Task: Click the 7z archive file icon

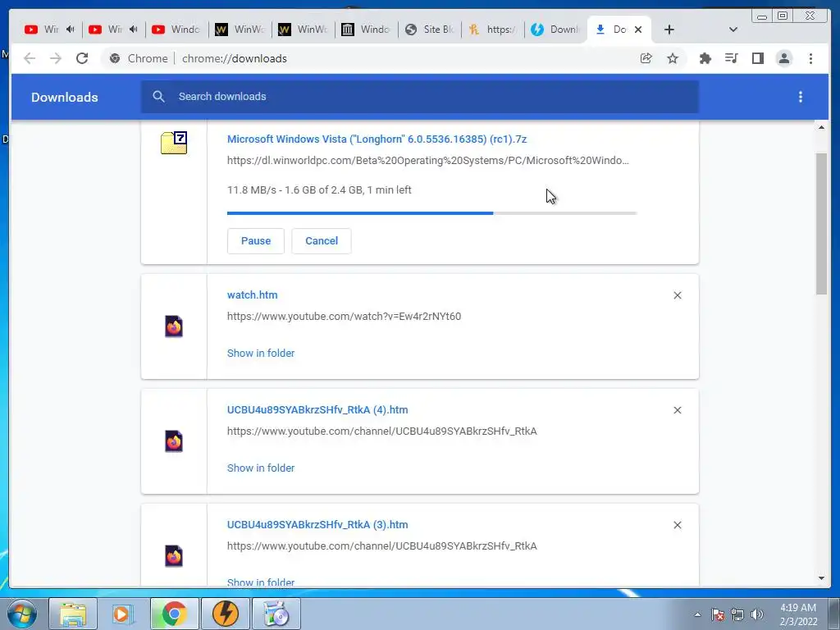Action: [x=174, y=143]
